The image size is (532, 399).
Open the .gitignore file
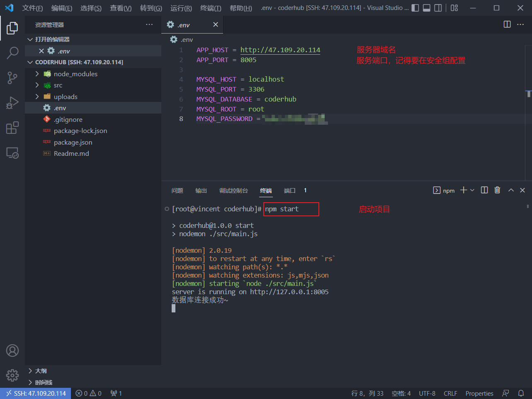click(x=93, y=119)
